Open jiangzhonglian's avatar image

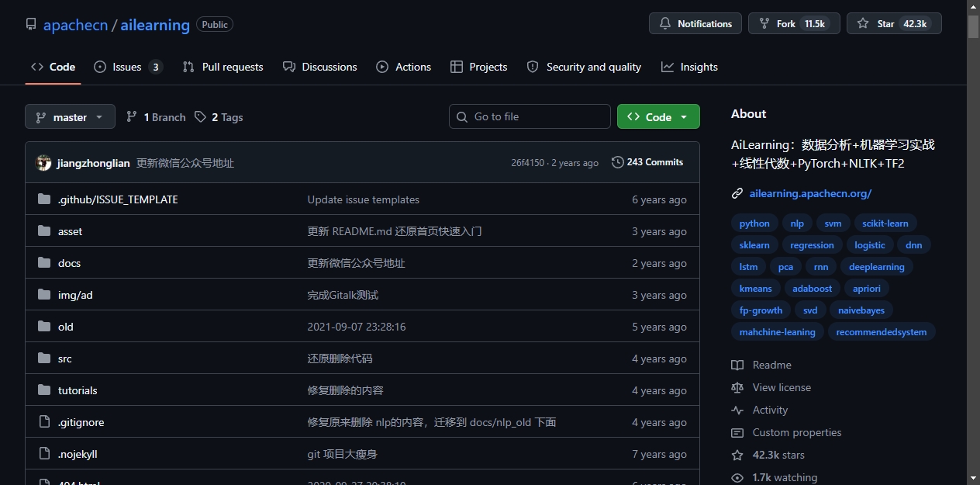[x=43, y=163]
